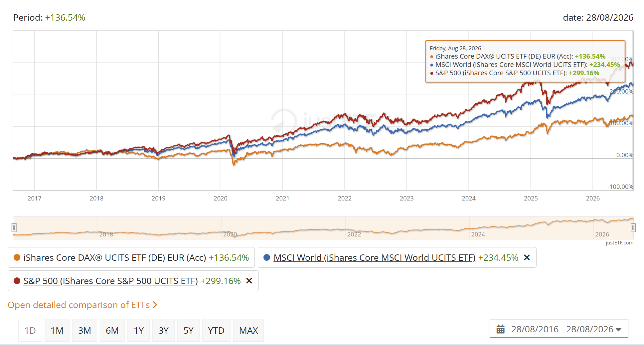Select the 1D time period
644x345 pixels.
(x=30, y=330)
